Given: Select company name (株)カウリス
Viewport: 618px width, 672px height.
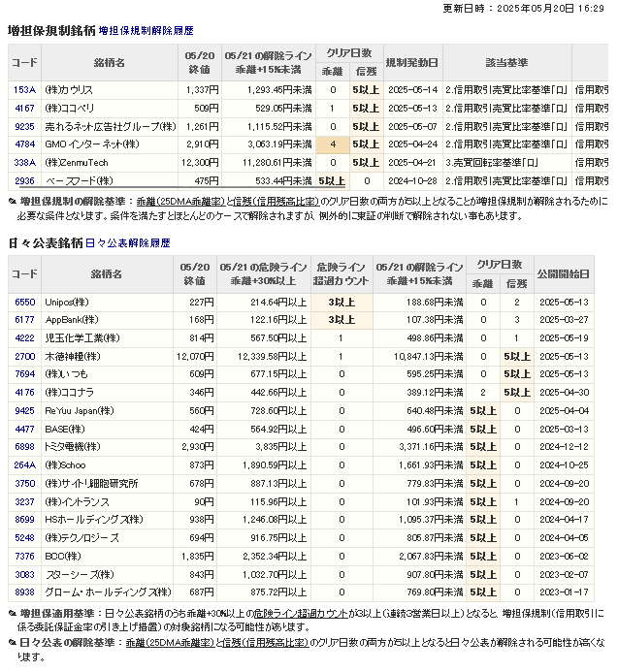Looking at the screenshot, I should (69, 90).
